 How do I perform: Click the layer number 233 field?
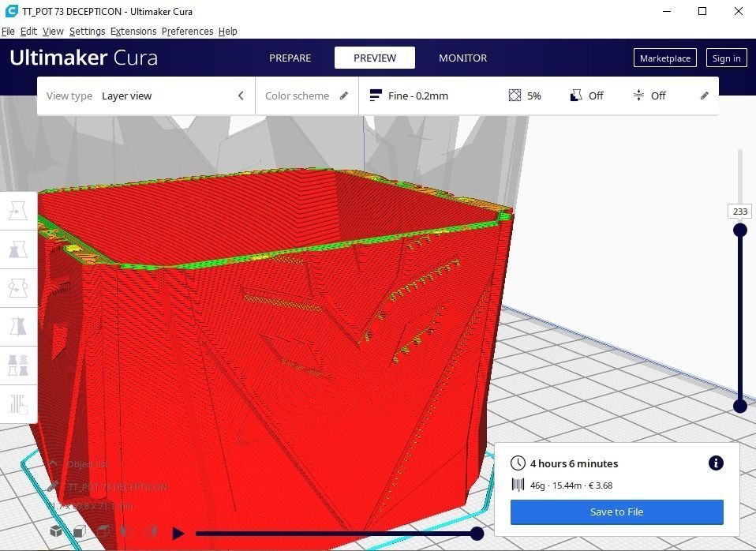(740, 212)
